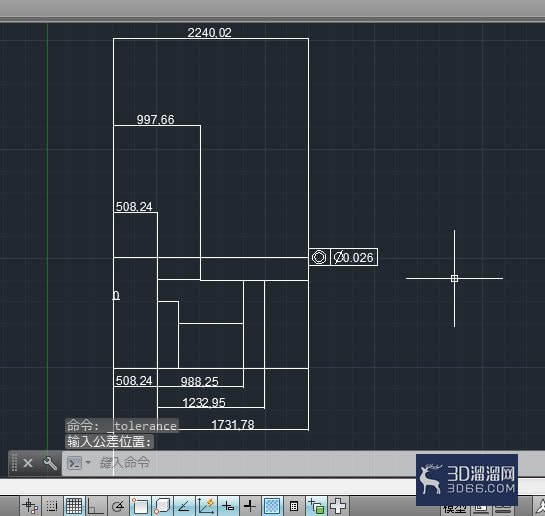Image resolution: width=545 pixels, height=516 pixels.
Task: Toggle Ortho Mode right-angle icon
Action: click(x=96, y=506)
